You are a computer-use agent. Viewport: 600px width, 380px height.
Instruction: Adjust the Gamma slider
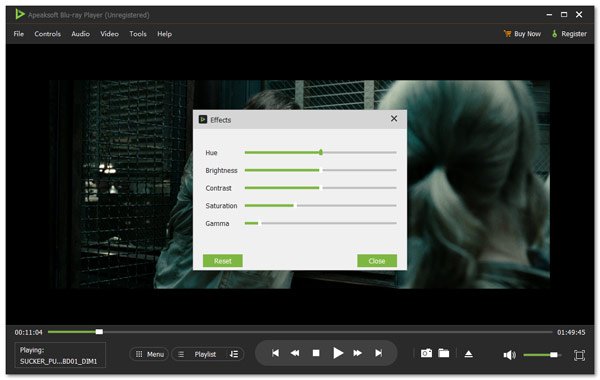pos(321,223)
